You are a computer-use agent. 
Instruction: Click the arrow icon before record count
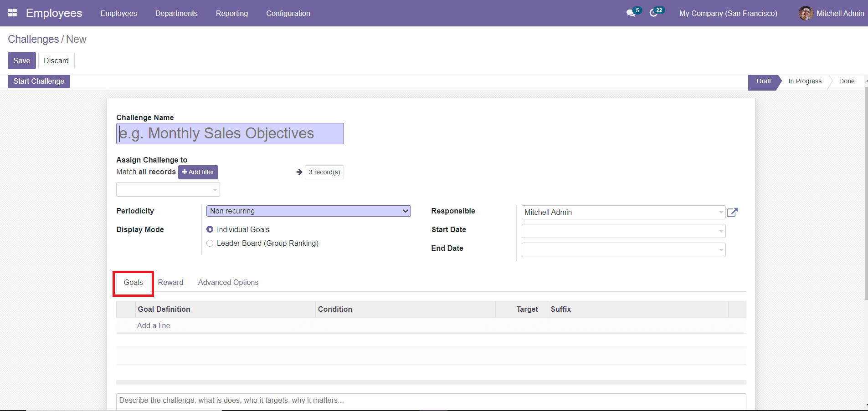click(299, 172)
